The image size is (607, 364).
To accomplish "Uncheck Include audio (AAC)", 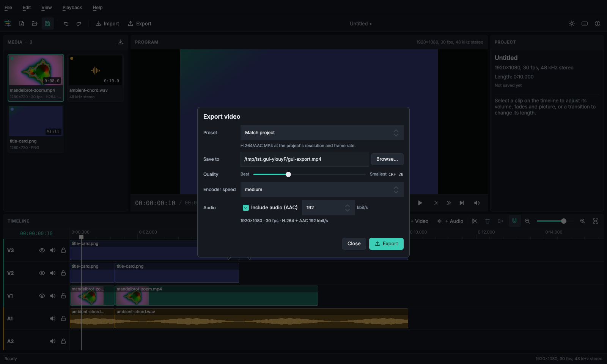I will pos(246,208).
